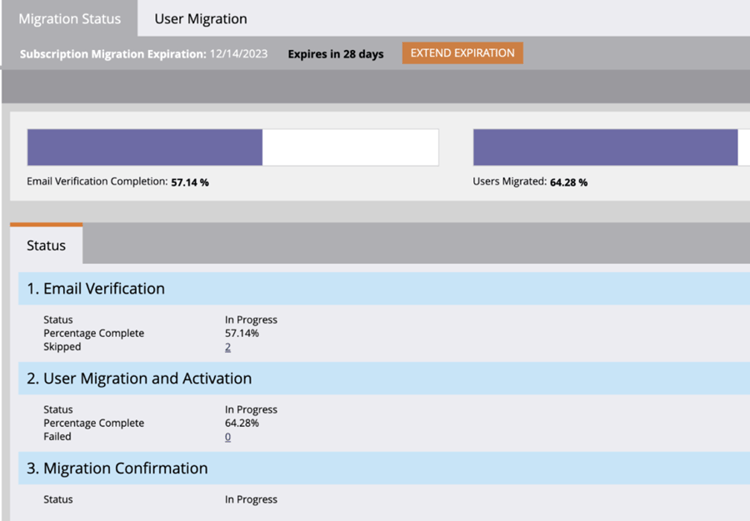Open the Failed count link under User Migration
Screen dimensions: 750x521
(x=228, y=437)
